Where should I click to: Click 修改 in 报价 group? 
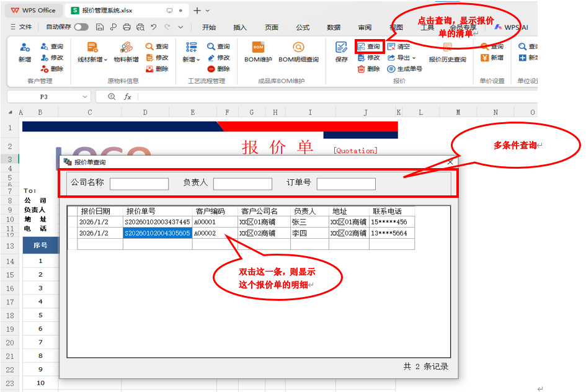click(369, 58)
